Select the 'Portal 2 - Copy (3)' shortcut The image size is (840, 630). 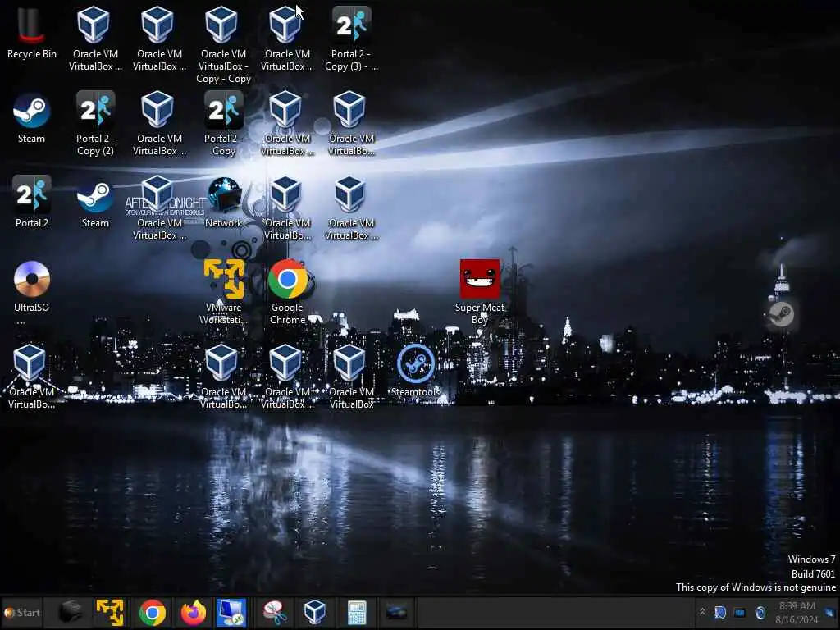coord(351,39)
